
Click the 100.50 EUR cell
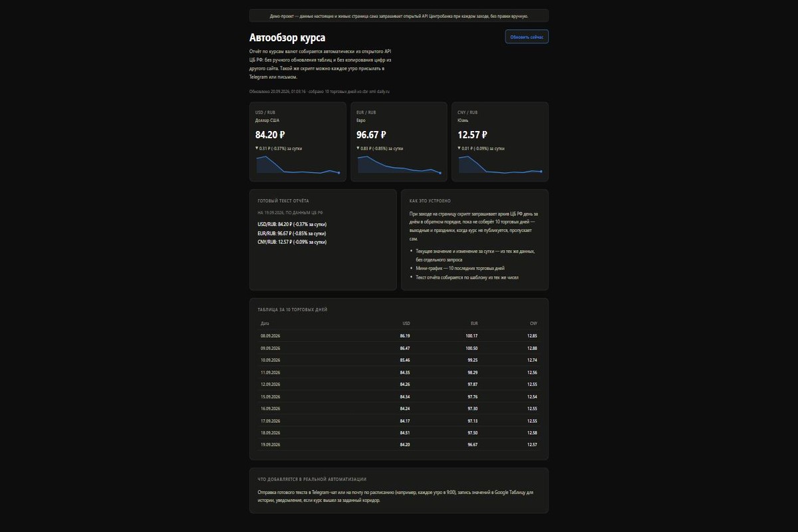click(471, 348)
